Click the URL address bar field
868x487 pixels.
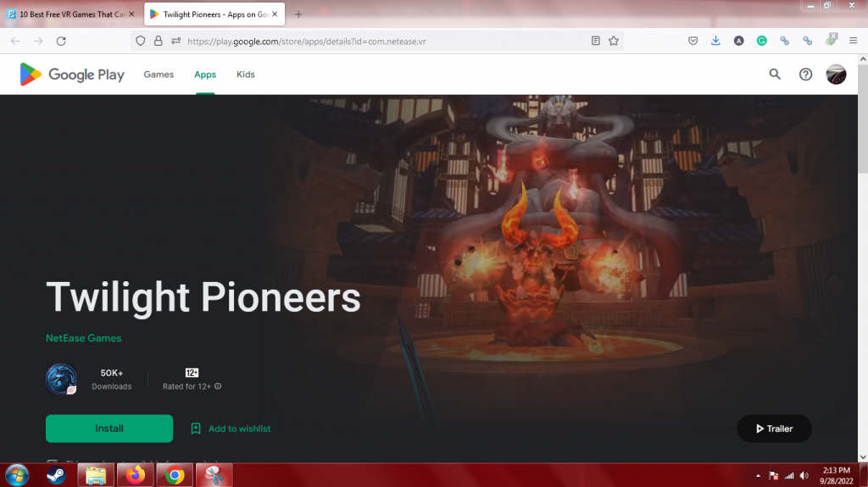pos(376,41)
